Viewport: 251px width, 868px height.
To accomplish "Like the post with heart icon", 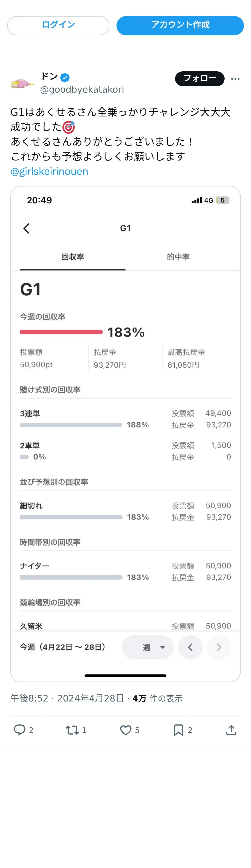I will point(126,730).
